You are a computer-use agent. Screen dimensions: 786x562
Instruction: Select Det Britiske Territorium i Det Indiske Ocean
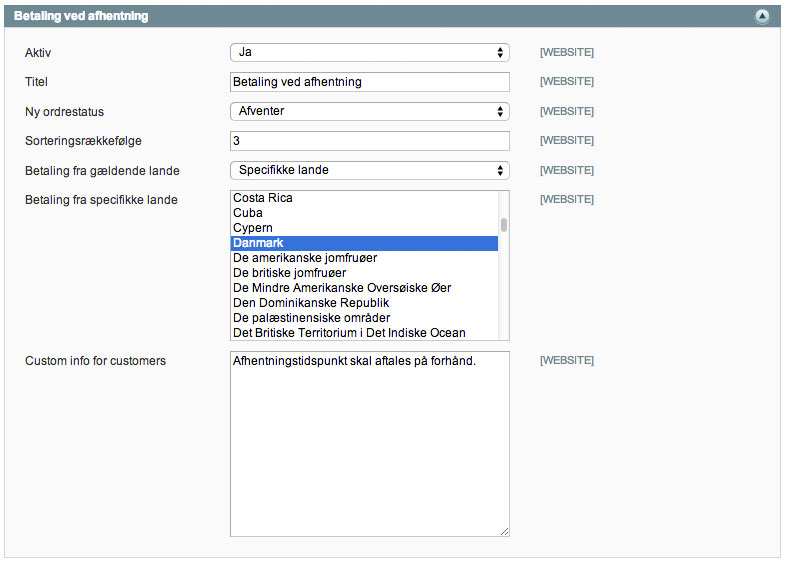(x=364, y=333)
